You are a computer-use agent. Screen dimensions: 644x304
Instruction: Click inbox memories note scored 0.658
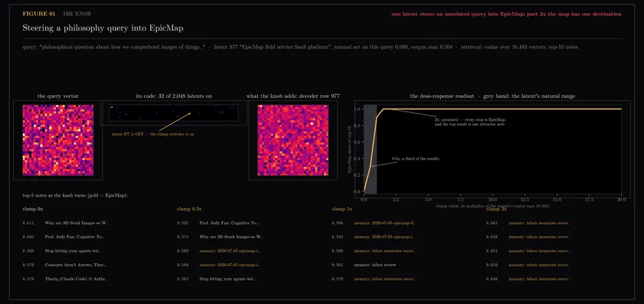pos(540,237)
